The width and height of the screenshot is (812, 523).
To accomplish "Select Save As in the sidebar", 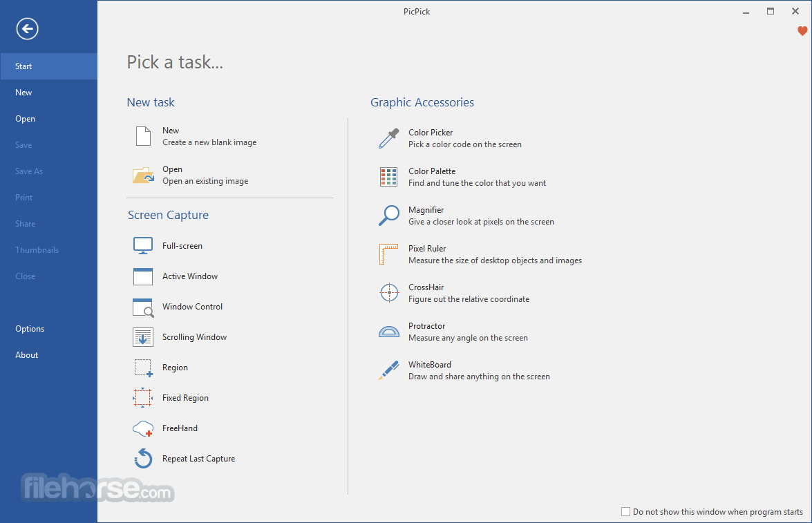I will click(48, 171).
